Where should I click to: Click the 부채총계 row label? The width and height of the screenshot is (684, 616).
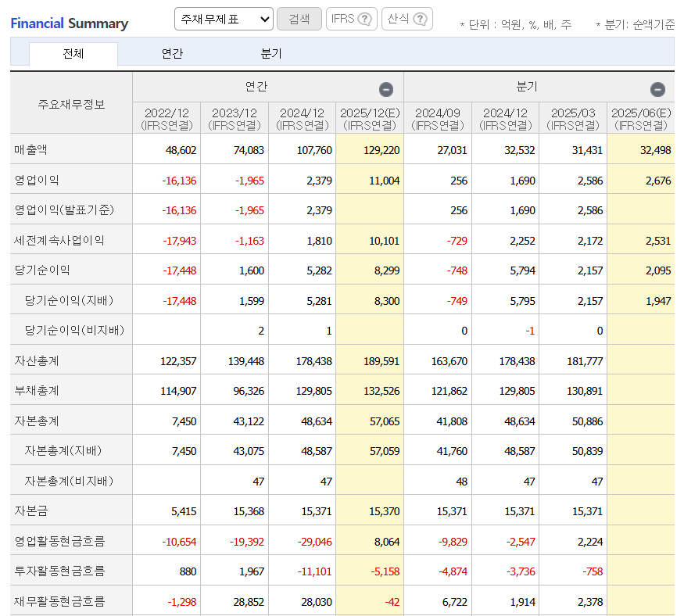[36, 390]
